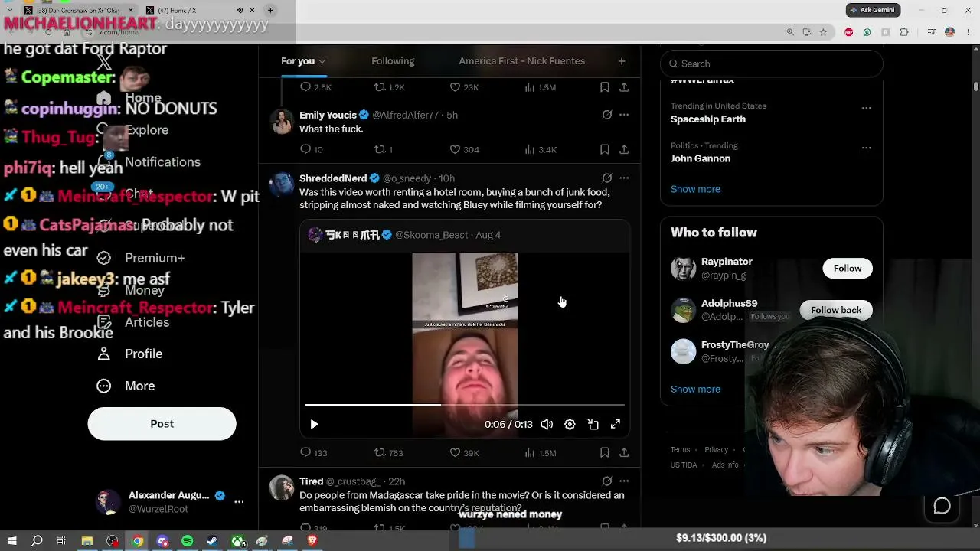This screenshot has height=551, width=980.
Task: Repost Emily Youcis's tweet
Action: [384, 149]
